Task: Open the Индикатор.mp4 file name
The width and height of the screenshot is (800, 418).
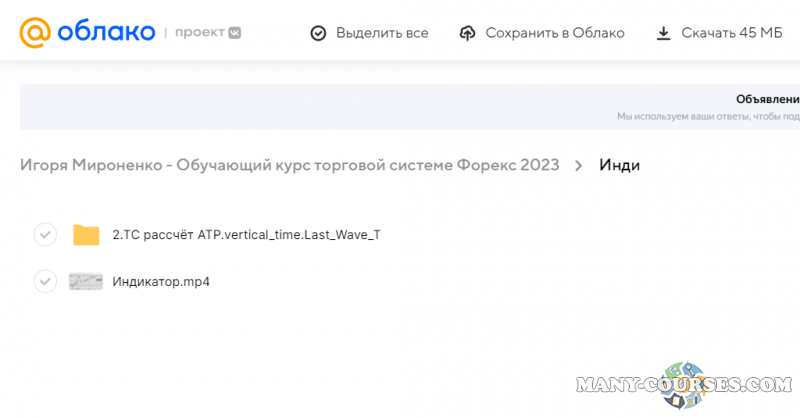Action: coord(161,282)
